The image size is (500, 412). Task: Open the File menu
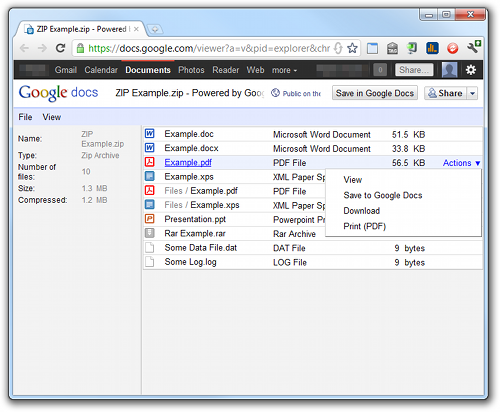(25, 117)
